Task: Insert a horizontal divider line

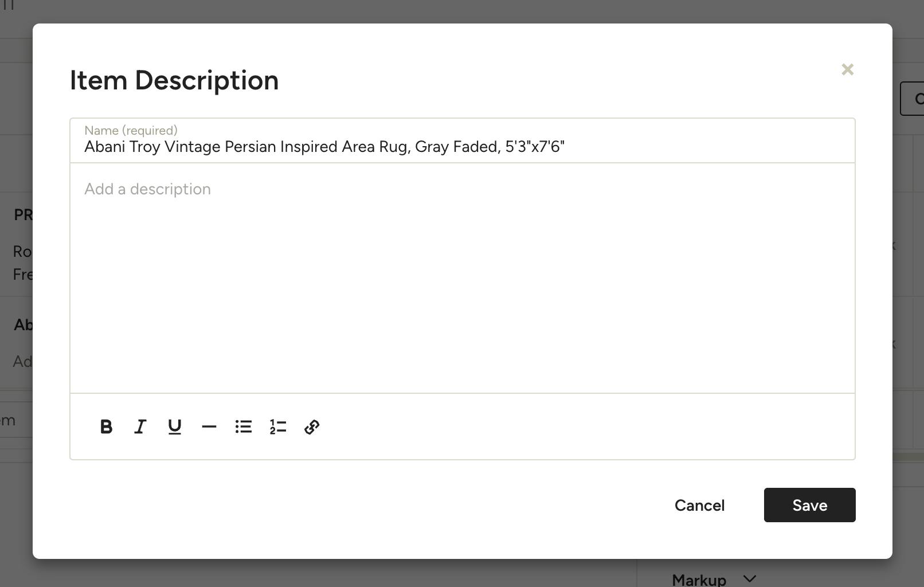Action: 209,426
